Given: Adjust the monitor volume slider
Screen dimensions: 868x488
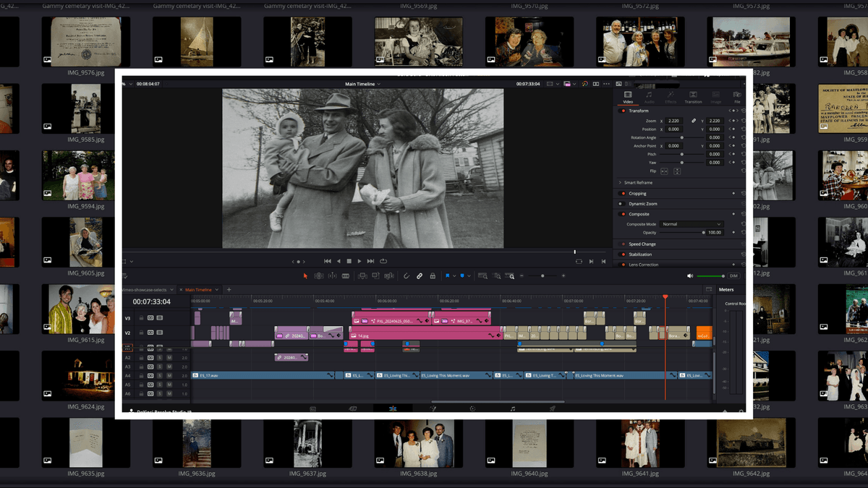Looking at the screenshot, I should [712, 276].
